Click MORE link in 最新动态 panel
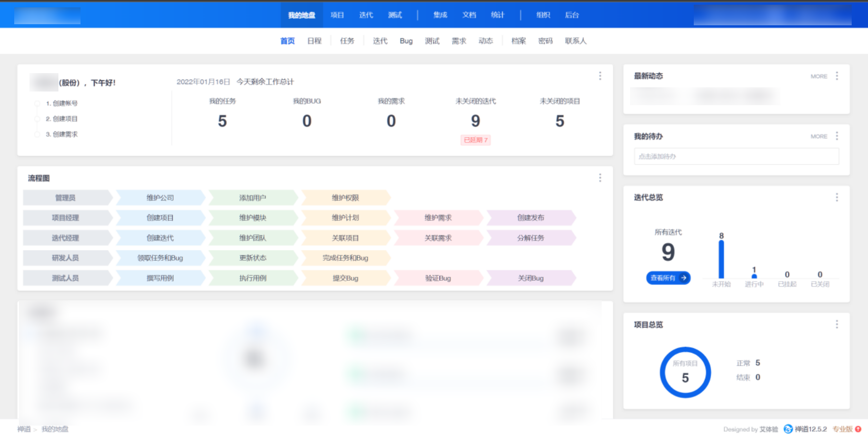The width and height of the screenshot is (868, 435). 819,76
